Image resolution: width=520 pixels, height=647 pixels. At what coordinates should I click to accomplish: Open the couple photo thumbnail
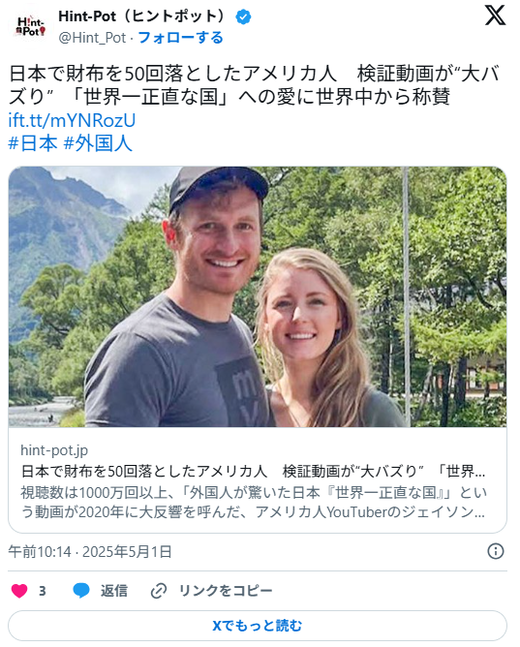(258, 297)
